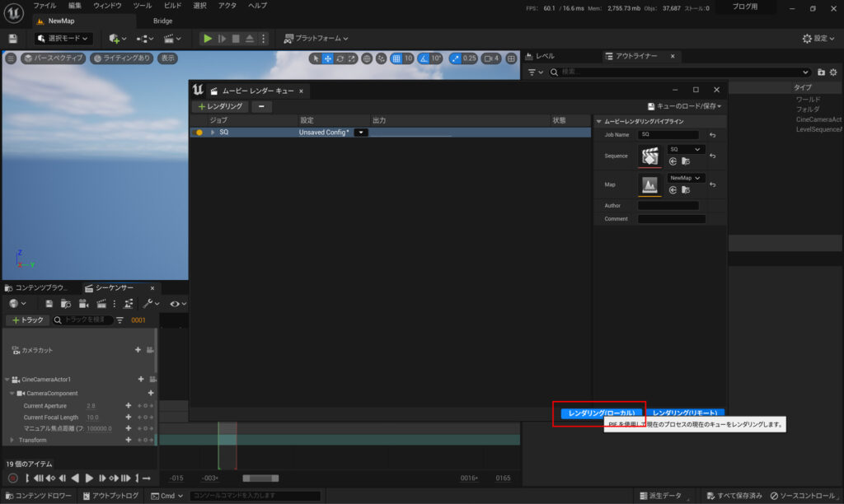844x504 pixels.
Task: Click the Sequencer record button
Action: pos(13,478)
